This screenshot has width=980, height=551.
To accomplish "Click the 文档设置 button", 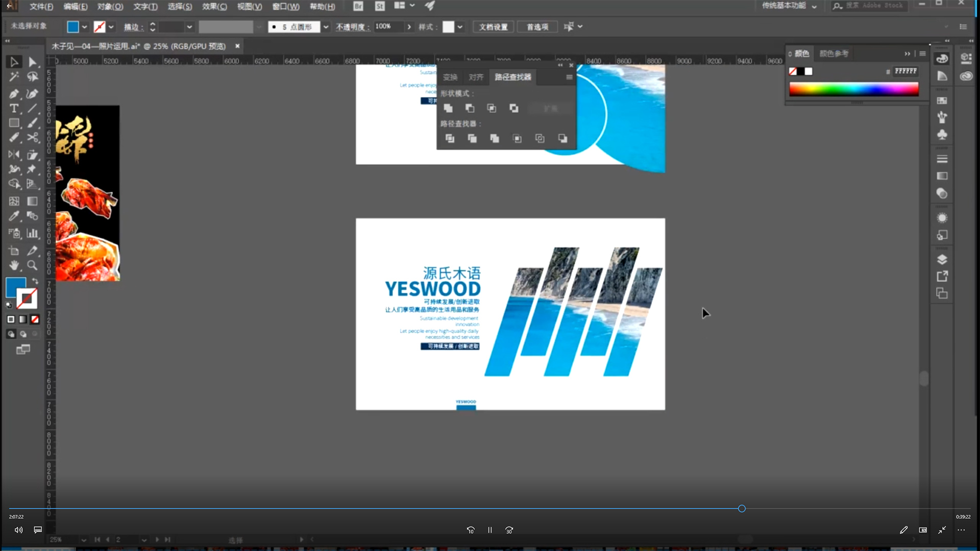I will 493,27.
